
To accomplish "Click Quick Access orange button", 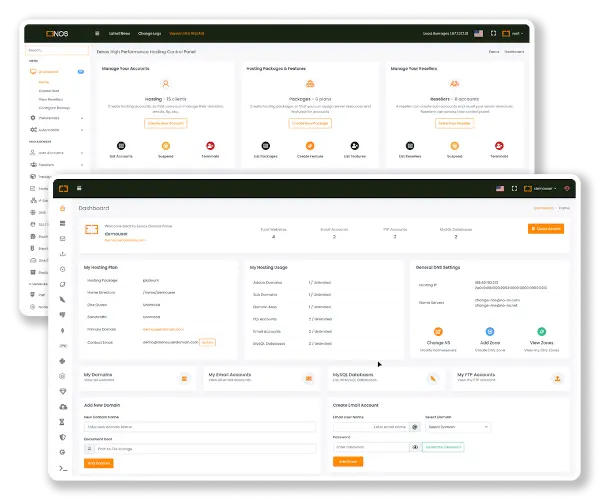I will pos(546,229).
